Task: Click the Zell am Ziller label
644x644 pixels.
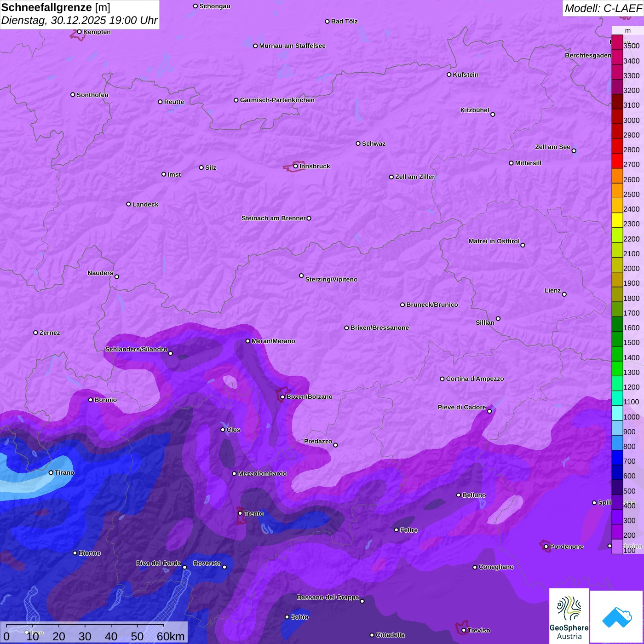Action: tap(415, 177)
